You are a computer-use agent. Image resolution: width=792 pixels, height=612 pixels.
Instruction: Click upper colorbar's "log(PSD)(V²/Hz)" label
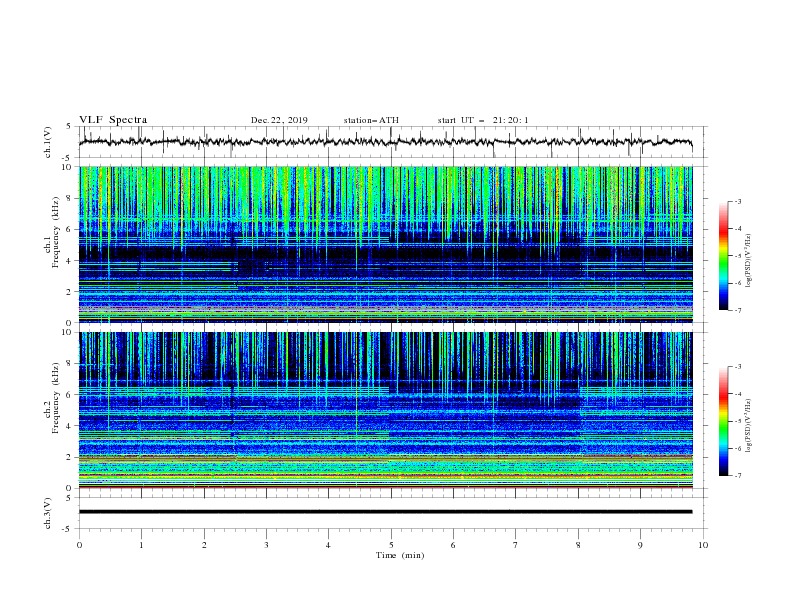[x=749, y=261]
